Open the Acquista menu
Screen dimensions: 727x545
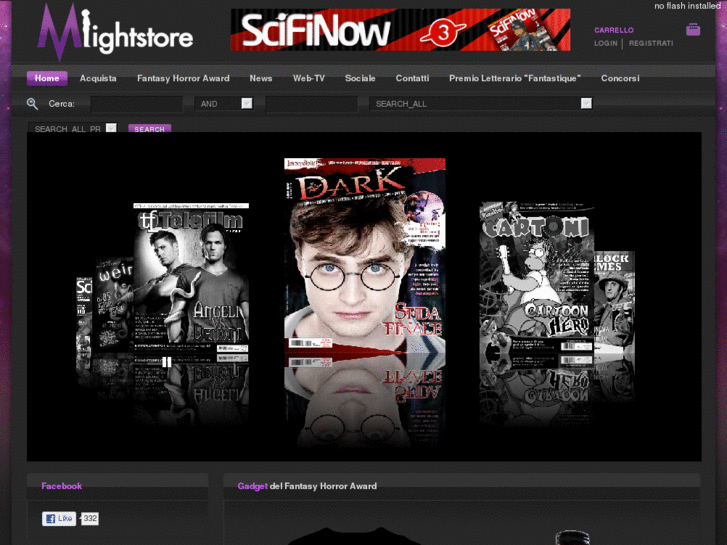click(98, 78)
